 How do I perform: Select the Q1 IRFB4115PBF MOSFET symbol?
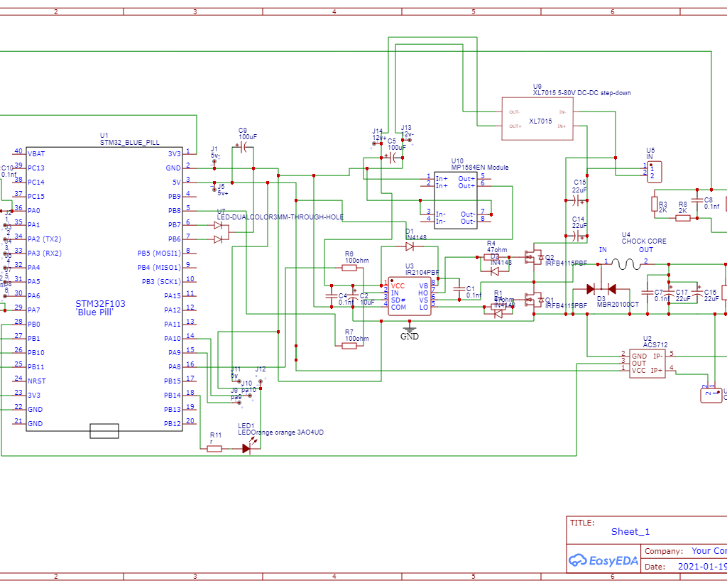(534, 300)
